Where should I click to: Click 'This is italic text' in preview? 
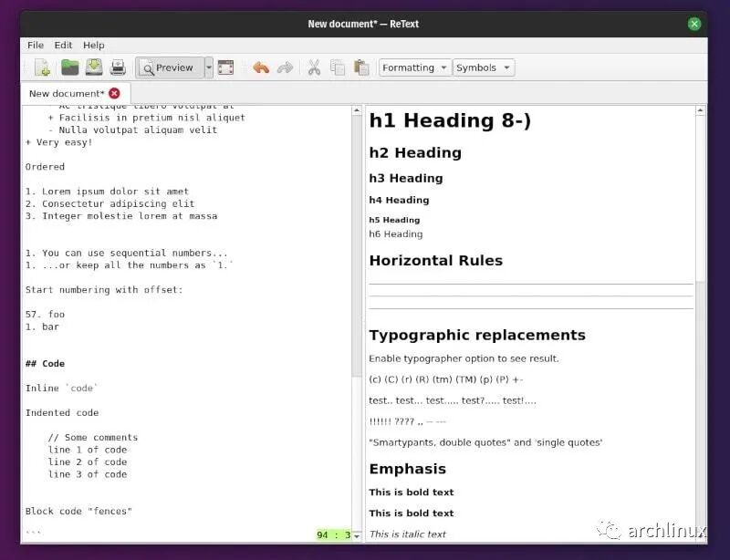point(407,534)
